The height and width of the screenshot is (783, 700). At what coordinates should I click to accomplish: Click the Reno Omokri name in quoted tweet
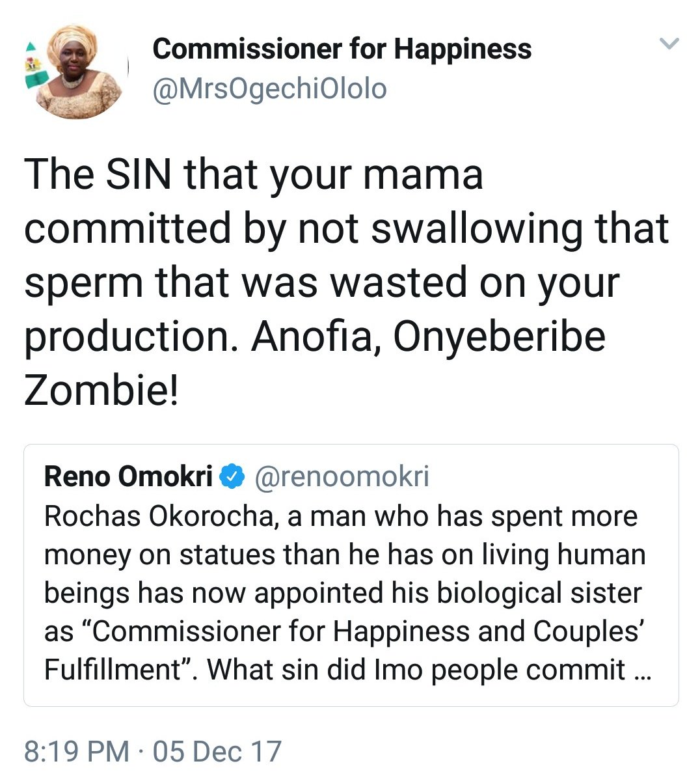pos(128,477)
